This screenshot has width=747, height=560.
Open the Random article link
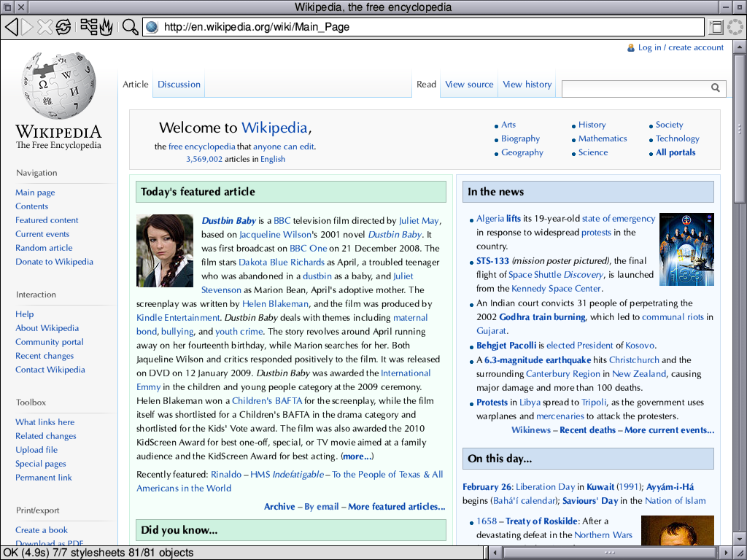coord(44,248)
